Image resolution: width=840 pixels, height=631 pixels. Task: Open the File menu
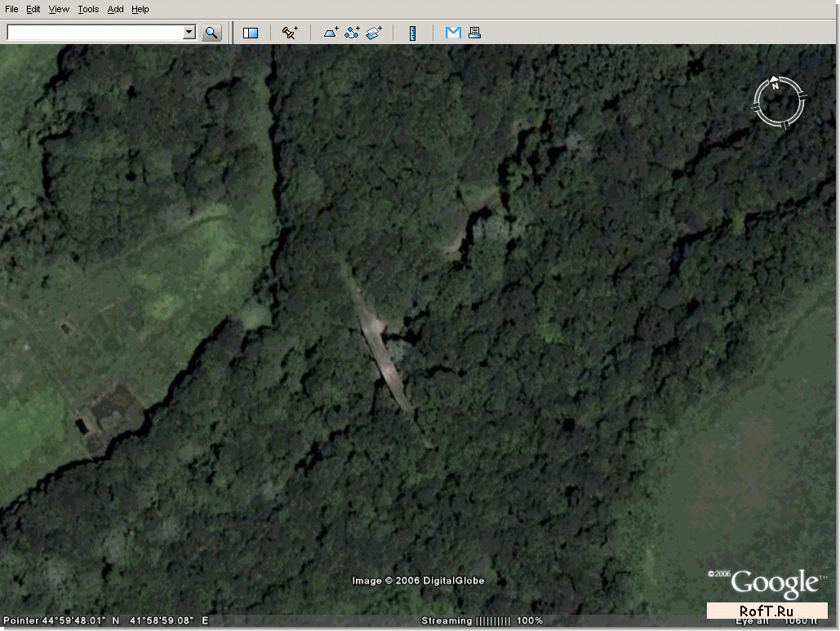11,9
